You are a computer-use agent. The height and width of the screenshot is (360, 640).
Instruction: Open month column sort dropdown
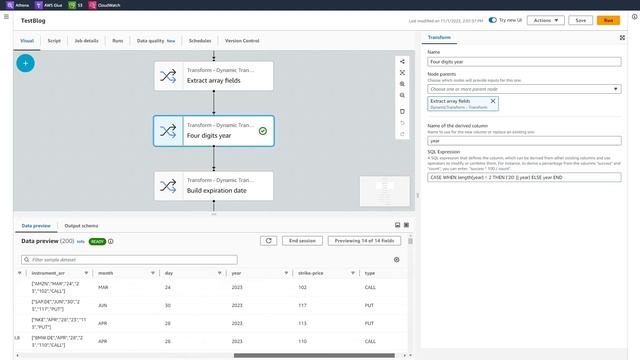tap(153, 273)
